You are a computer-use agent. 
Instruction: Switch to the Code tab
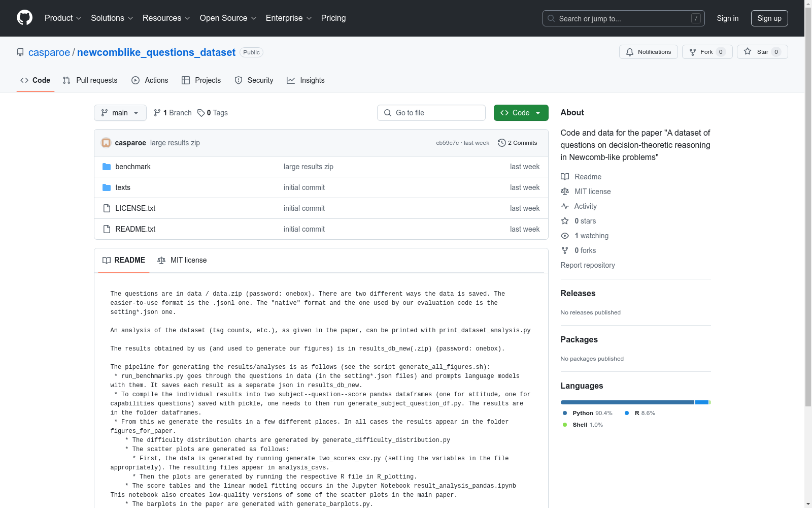point(36,80)
